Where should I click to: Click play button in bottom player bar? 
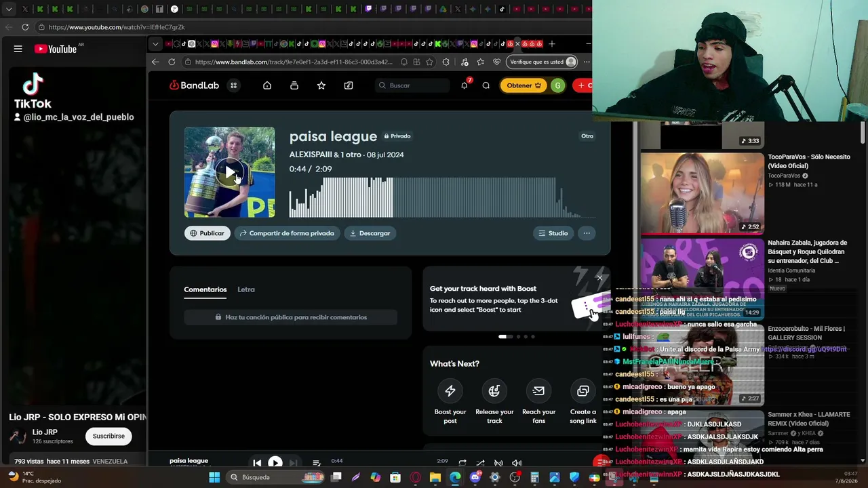(x=275, y=463)
